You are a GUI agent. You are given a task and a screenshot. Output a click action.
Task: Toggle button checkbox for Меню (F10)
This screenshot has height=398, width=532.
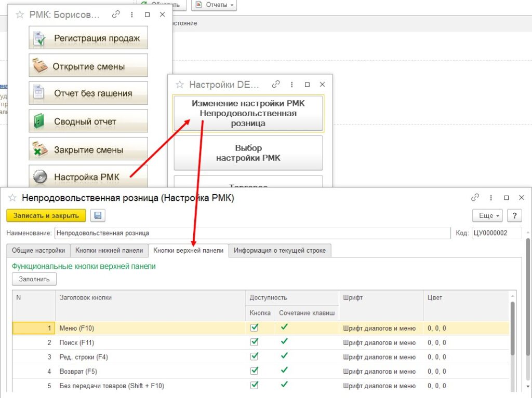tap(254, 327)
